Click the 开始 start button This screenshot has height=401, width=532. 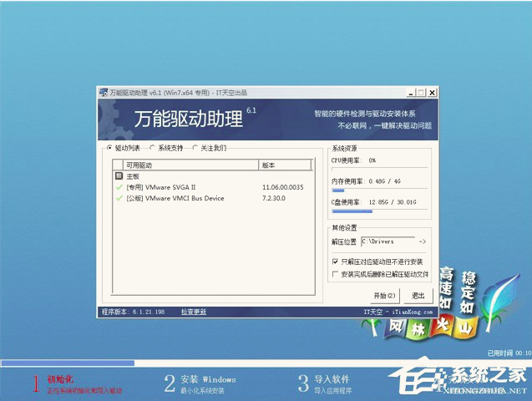[384, 296]
